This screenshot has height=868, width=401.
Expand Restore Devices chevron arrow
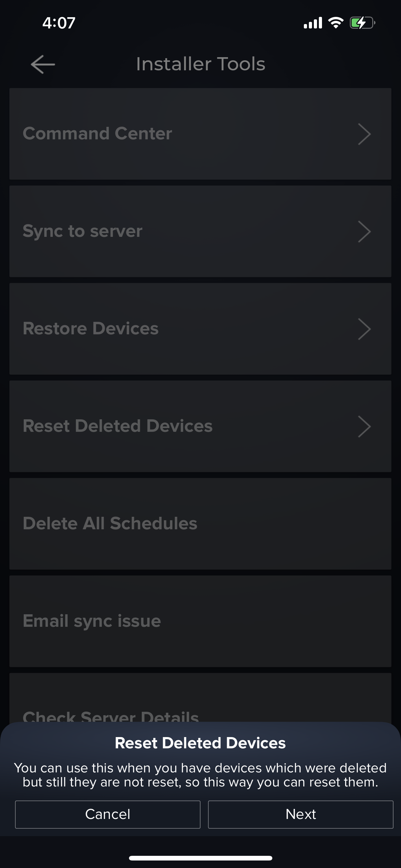364,329
